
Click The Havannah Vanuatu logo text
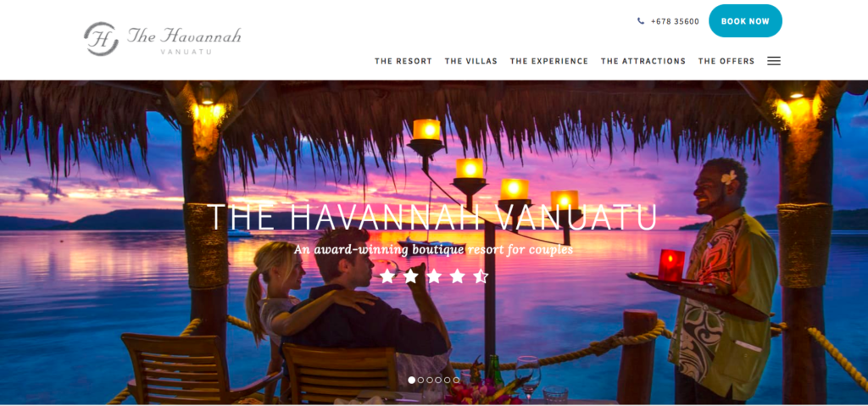184,40
